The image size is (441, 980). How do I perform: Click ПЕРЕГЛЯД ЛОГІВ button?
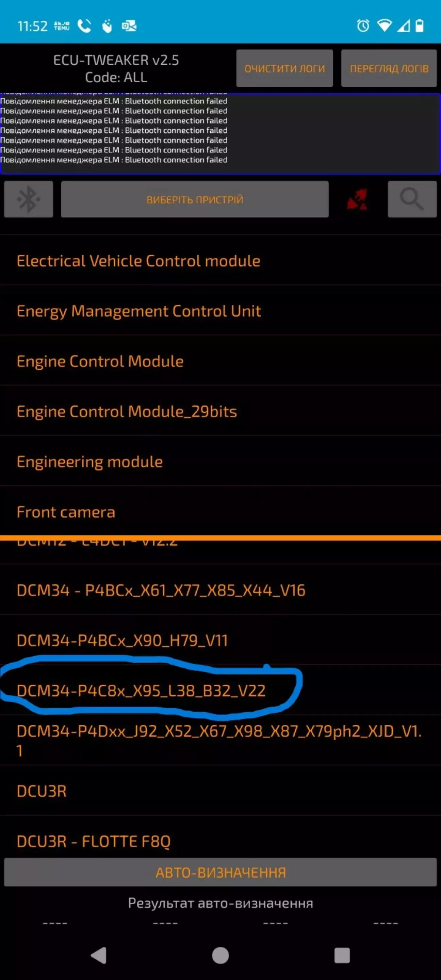[x=389, y=68]
